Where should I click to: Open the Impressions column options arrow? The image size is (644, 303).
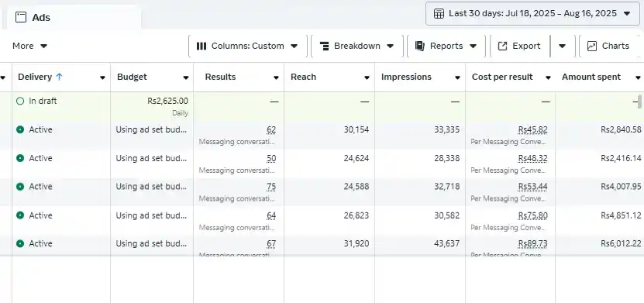[457, 77]
